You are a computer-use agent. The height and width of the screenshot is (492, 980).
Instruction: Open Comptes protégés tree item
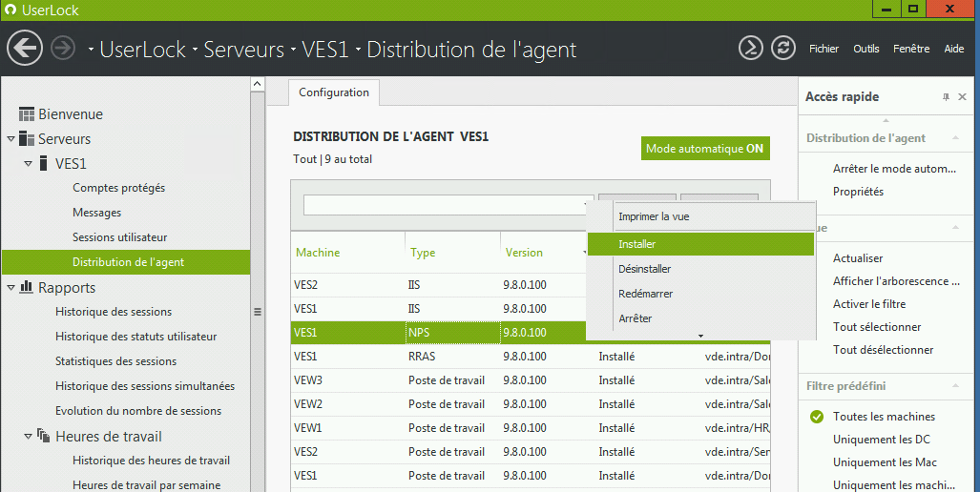[118, 188]
